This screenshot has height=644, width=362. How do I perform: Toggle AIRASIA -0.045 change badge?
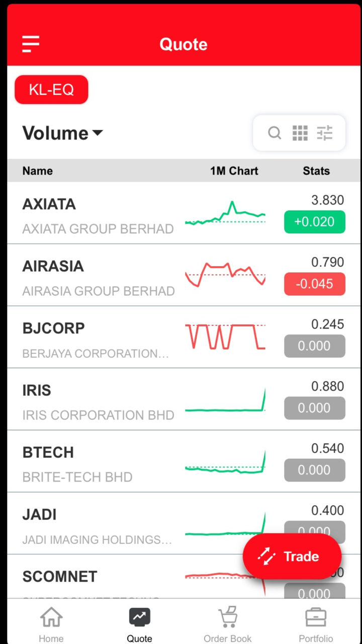click(314, 284)
